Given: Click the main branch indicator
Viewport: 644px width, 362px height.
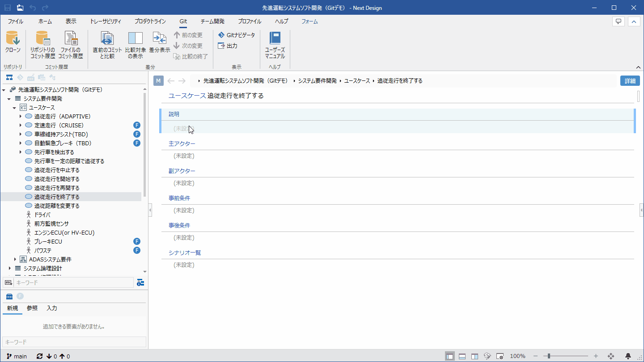Looking at the screenshot, I should tap(17, 356).
